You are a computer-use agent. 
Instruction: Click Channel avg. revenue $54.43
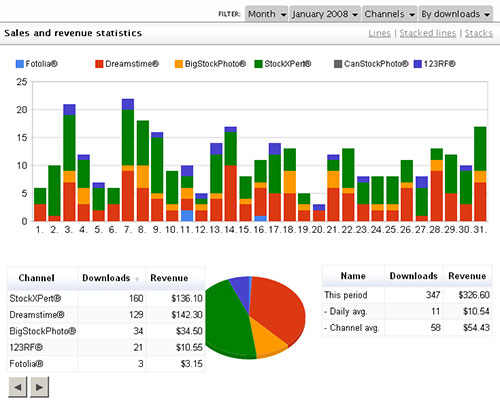click(x=476, y=328)
